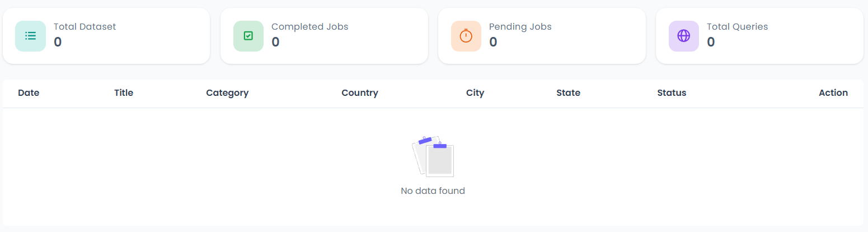Image resolution: width=868 pixels, height=232 pixels.
Task: Sort by the Category column header
Action: (227, 93)
